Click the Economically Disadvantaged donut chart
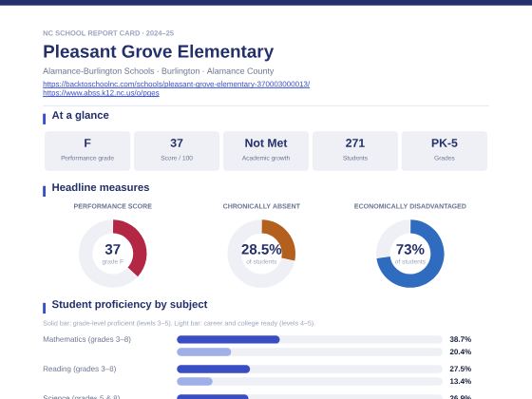 click(x=409, y=254)
